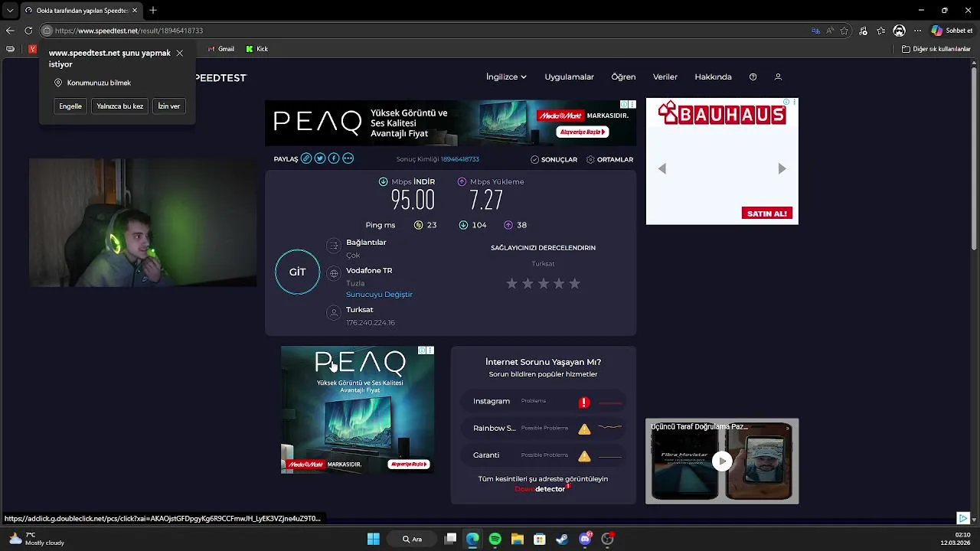Viewport: 980px width, 551px height.
Task: Open Steam from taskbar
Action: pyautogui.click(x=562, y=539)
